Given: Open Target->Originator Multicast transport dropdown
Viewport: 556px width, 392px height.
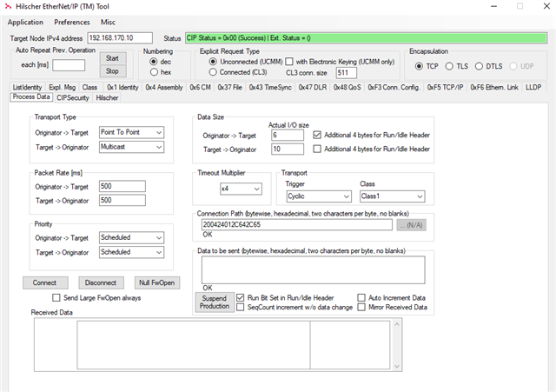Looking at the screenshot, I should (131, 147).
